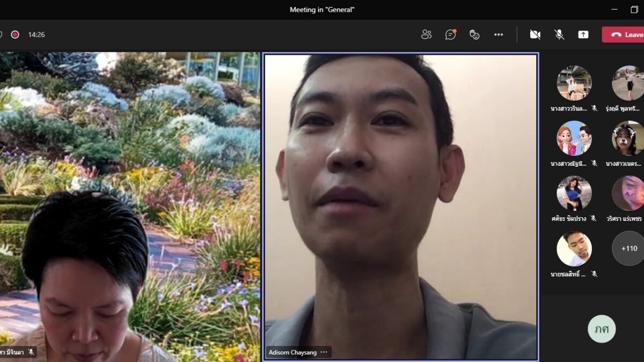Click the name วริศรา แร่เพชร
The height and width of the screenshot is (362, 644).
624,218
